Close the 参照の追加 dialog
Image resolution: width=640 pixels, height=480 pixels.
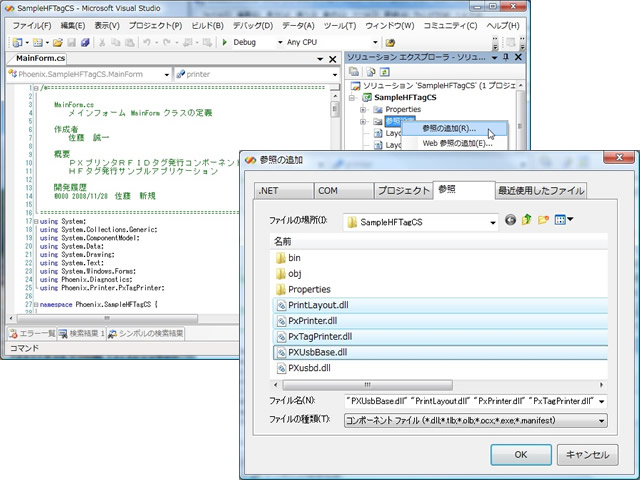[x=619, y=157]
